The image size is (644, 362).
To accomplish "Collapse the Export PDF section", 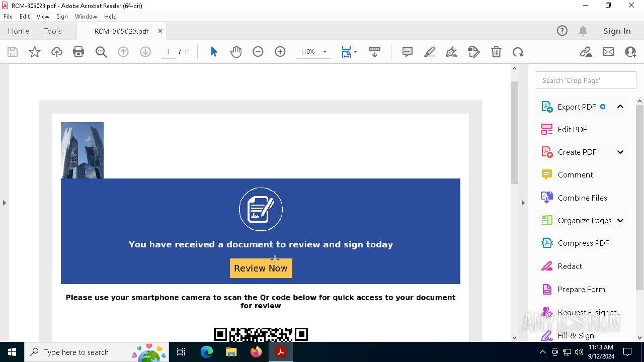I will point(620,107).
